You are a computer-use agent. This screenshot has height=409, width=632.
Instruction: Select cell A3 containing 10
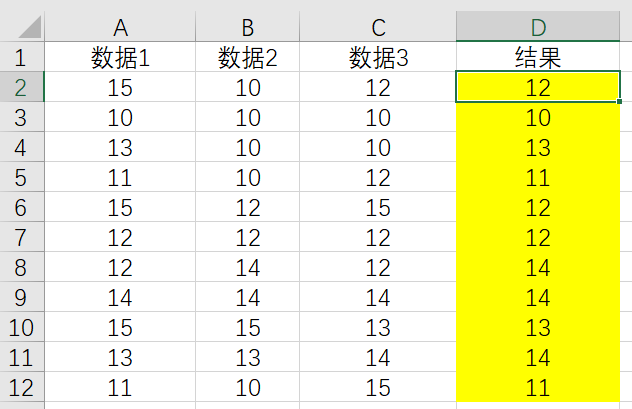coord(120,117)
